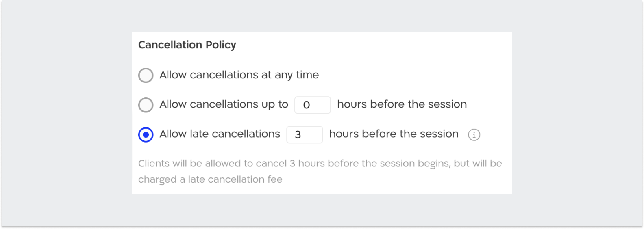Image resolution: width=644 pixels, height=229 pixels.
Task: Focus the hours field containing 0
Action: coord(313,105)
